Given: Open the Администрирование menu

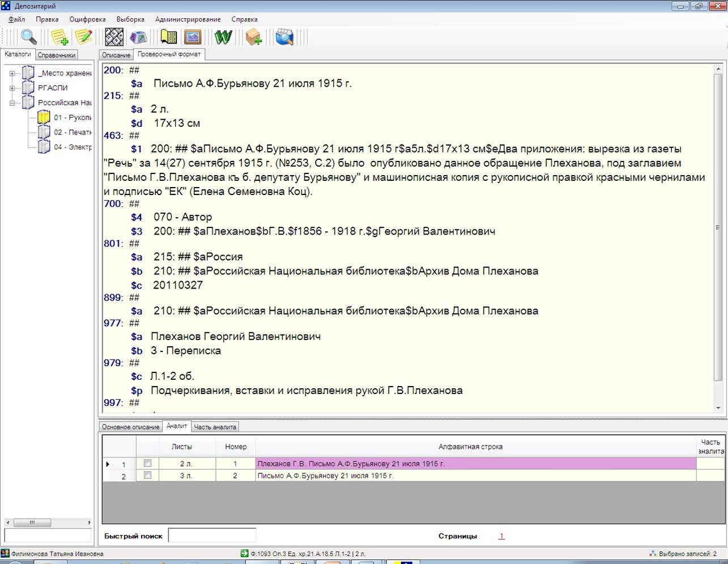Looking at the screenshot, I should pos(188,19).
